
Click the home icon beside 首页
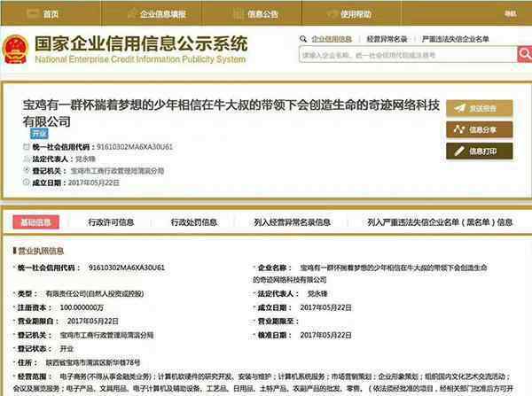pos(33,13)
